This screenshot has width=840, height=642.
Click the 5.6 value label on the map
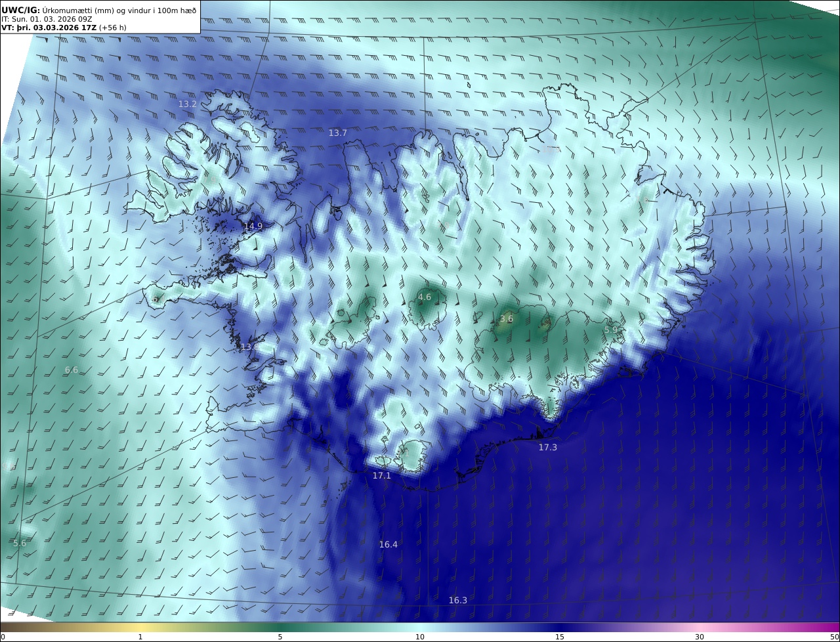point(20,543)
